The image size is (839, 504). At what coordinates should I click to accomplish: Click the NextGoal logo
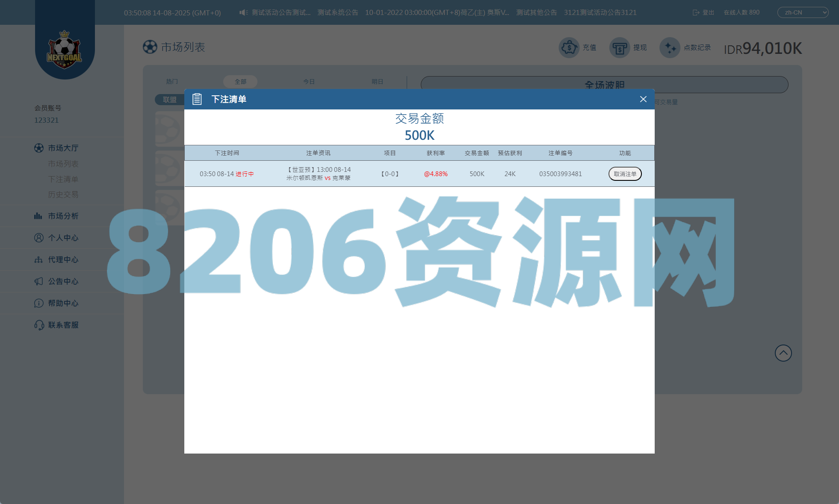(x=64, y=50)
